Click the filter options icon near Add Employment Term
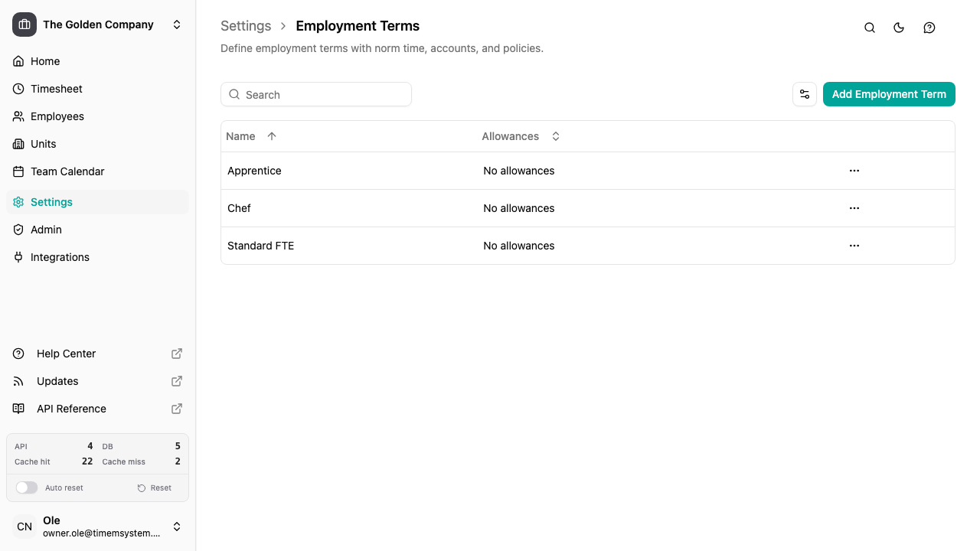The height and width of the screenshot is (551, 980). tap(804, 94)
